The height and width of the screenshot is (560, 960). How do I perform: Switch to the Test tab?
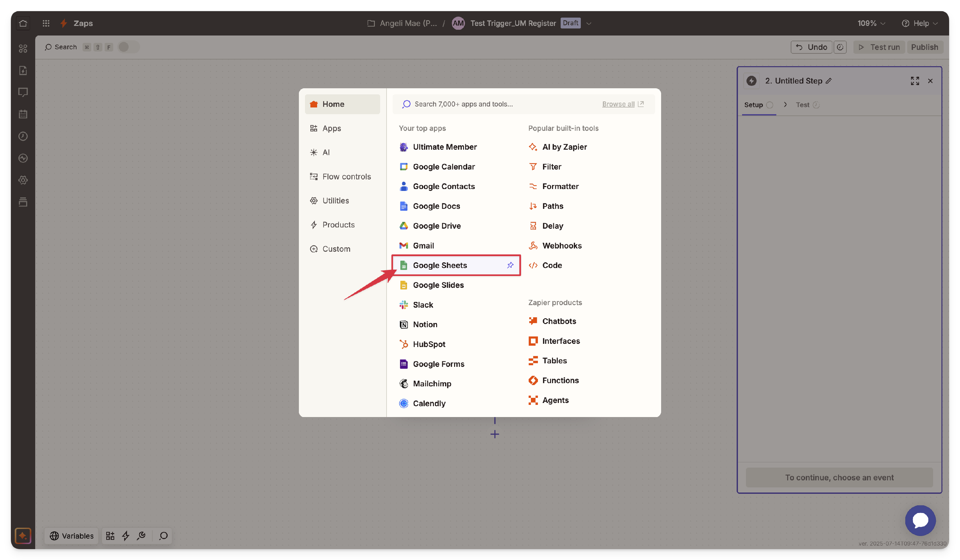807,105
